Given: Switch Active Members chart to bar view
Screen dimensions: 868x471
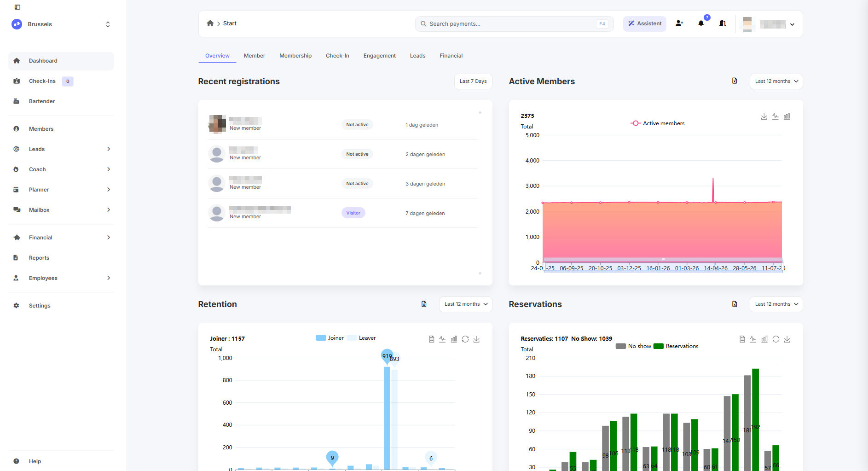Looking at the screenshot, I should click(x=787, y=116).
